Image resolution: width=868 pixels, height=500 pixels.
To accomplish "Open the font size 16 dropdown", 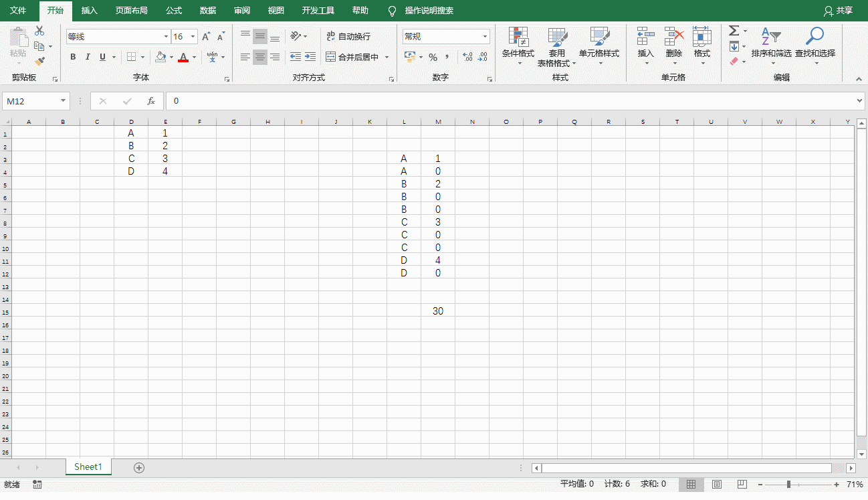I will (x=193, y=37).
